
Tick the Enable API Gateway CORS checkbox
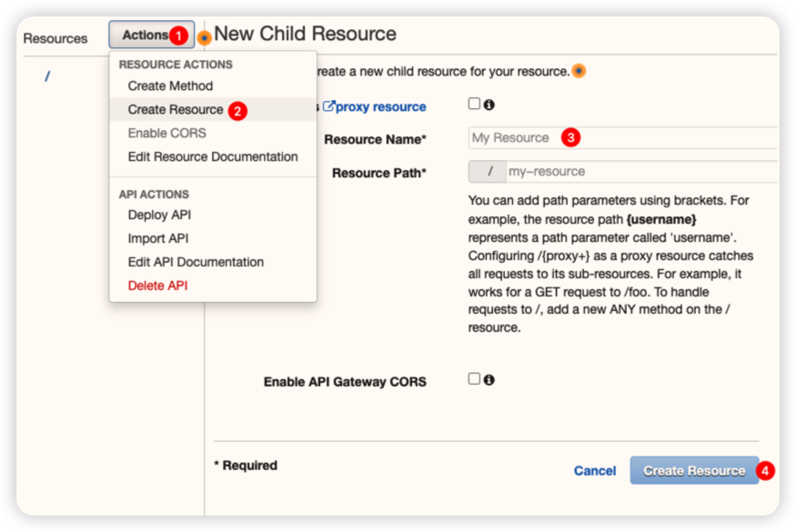474,379
